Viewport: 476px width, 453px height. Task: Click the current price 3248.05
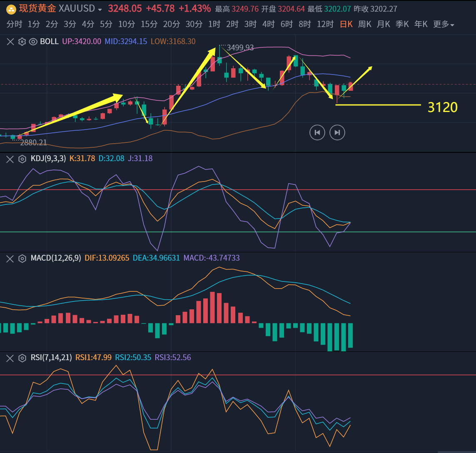(x=125, y=9)
